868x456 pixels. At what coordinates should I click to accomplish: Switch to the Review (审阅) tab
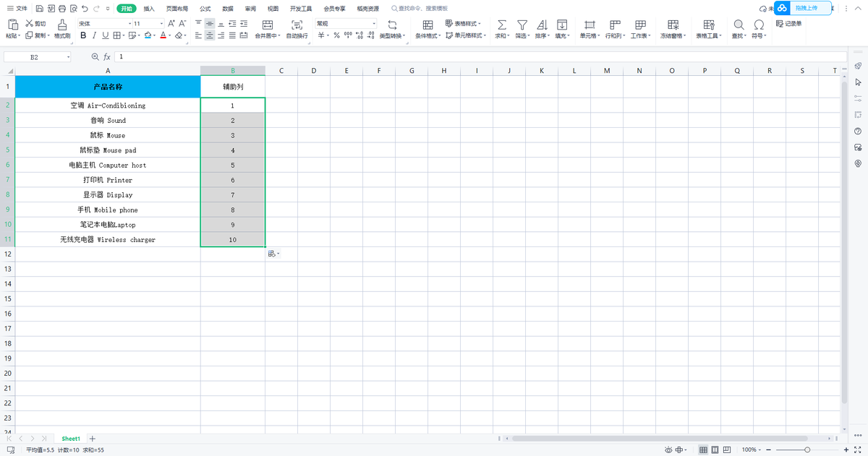pos(250,9)
